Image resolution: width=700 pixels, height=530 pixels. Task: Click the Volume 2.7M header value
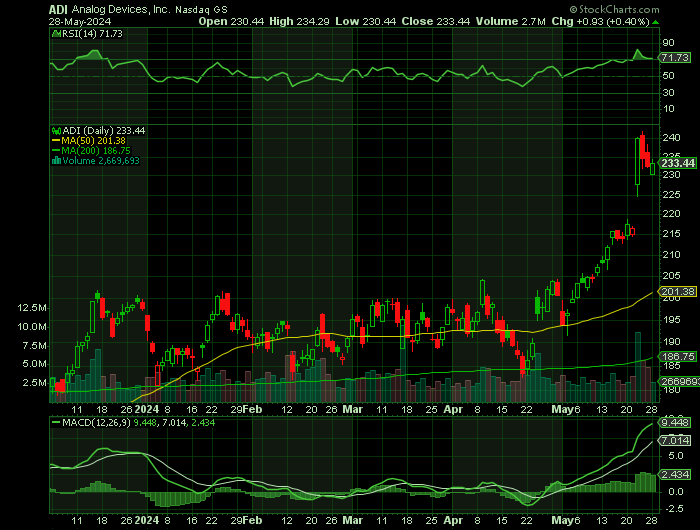[511, 21]
